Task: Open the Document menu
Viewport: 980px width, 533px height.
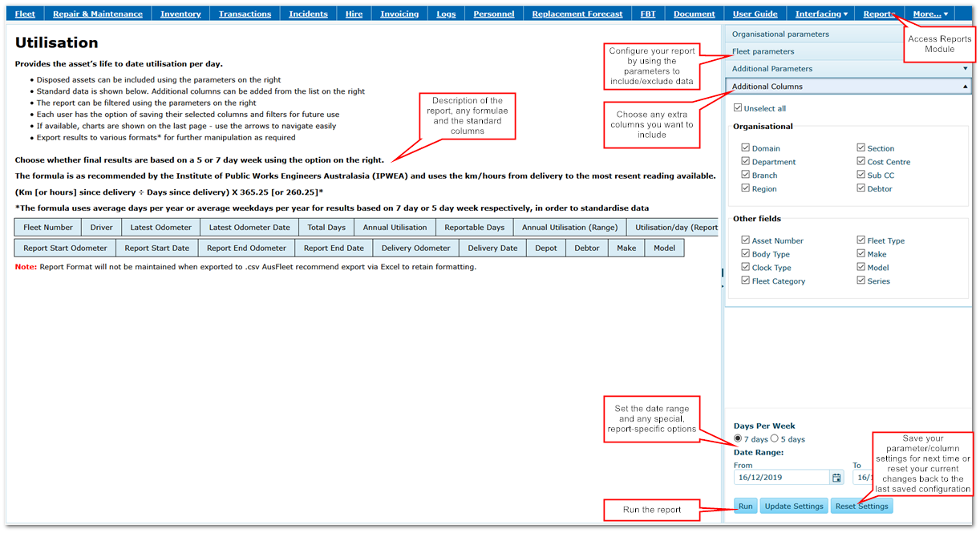Action: pyautogui.click(x=695, y=14)
